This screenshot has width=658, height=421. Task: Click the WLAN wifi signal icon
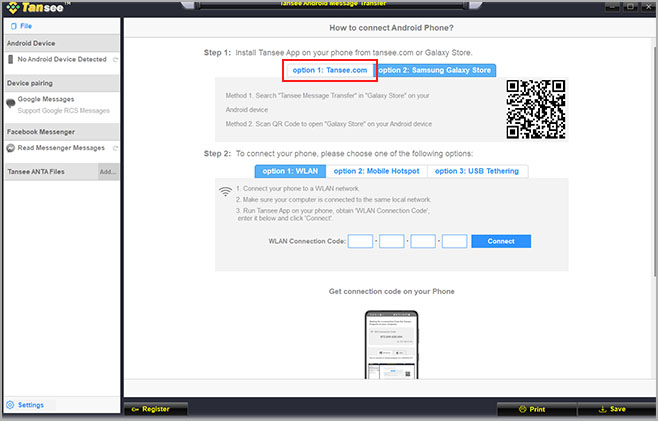tap(225, 191)
